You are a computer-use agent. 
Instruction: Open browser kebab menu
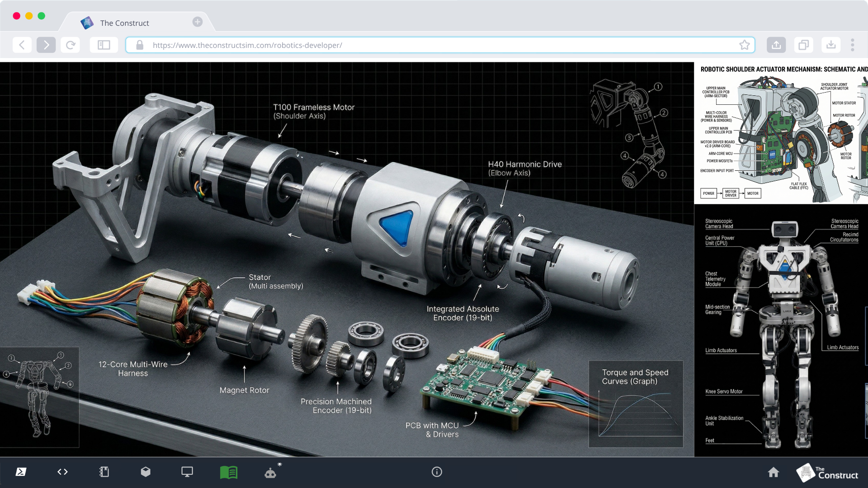[852, 45]
